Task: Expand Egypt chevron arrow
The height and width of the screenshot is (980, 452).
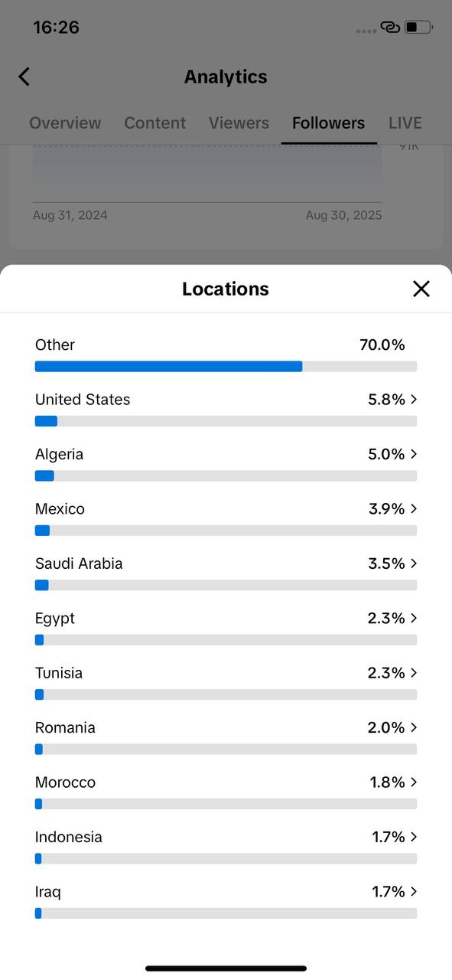Action: (414, 618)
